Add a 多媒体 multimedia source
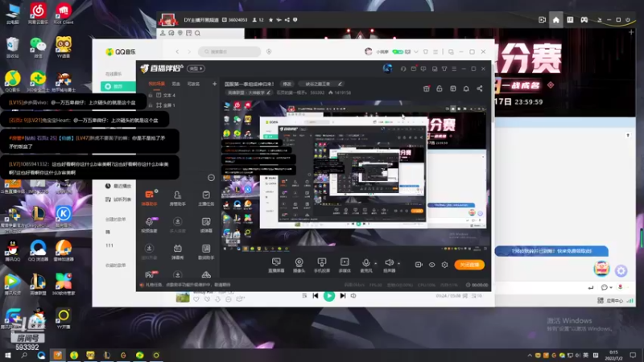The width and height of the screenshot is (644, 362). point(345,265)
